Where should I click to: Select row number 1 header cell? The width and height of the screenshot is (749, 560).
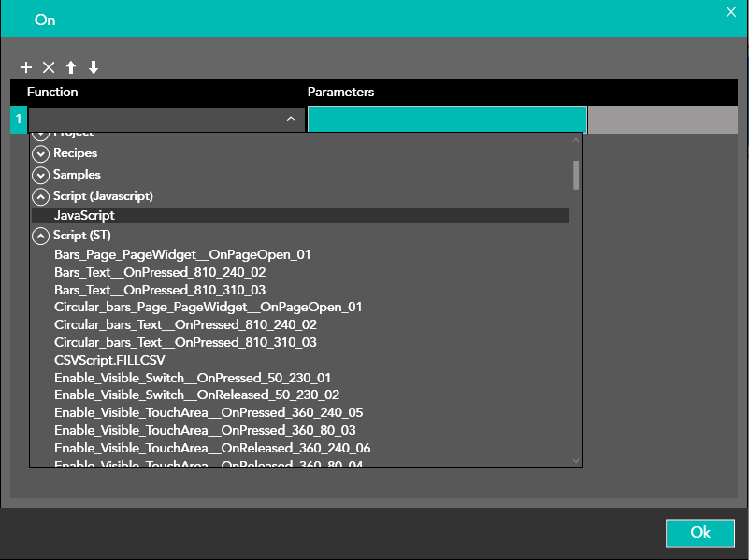coord(18,120)
